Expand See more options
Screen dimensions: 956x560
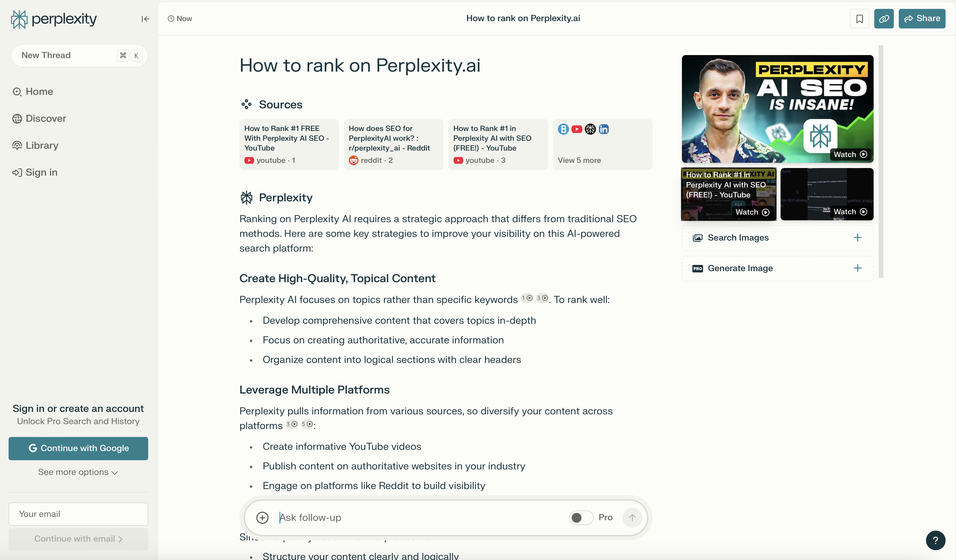click(x=78, y=472)
